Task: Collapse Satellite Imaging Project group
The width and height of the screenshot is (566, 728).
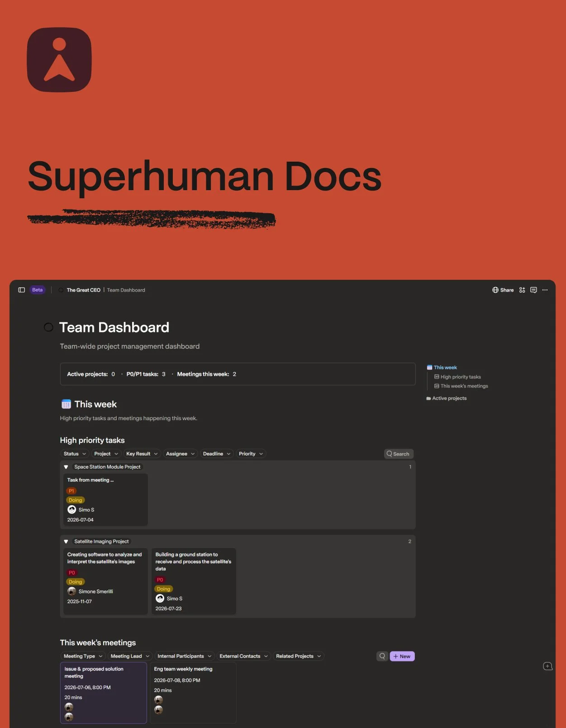Action: point(66,541)
